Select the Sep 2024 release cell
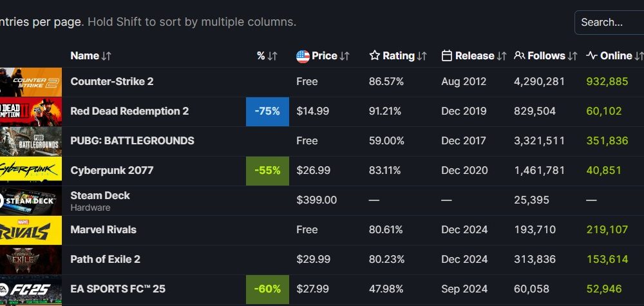The height and width of the screenshot is (306, 644). 464,289
